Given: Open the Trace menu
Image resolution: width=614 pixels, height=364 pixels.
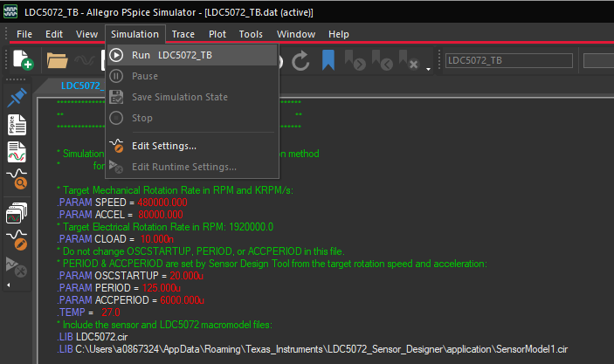Looking at the screenshot, I should tap(183, 34).
